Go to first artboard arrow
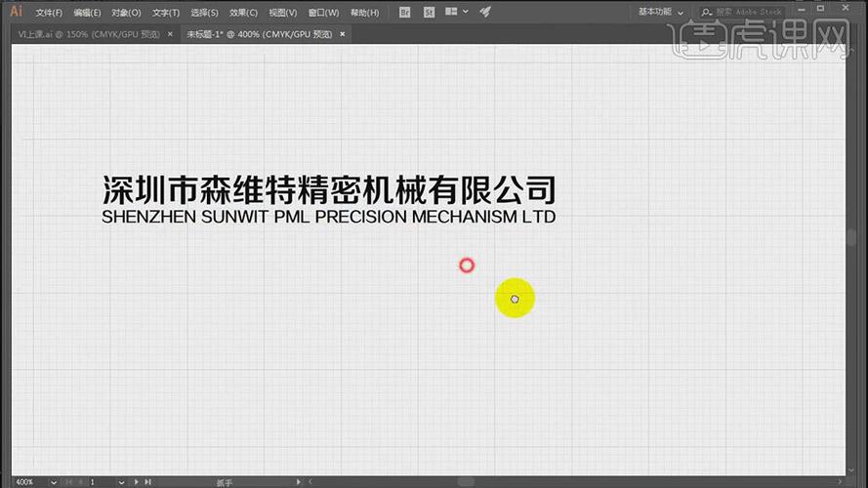The image size is (868, 488). [x=69, y=482]
